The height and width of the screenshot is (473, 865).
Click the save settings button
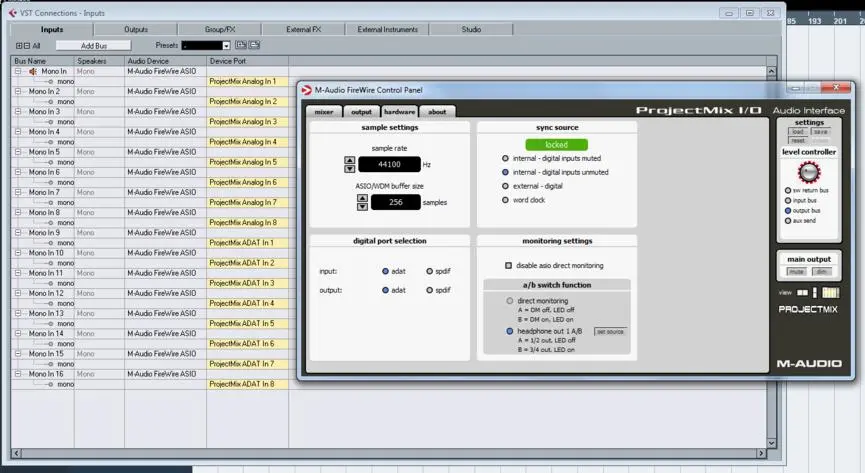(x=821, y=132)
